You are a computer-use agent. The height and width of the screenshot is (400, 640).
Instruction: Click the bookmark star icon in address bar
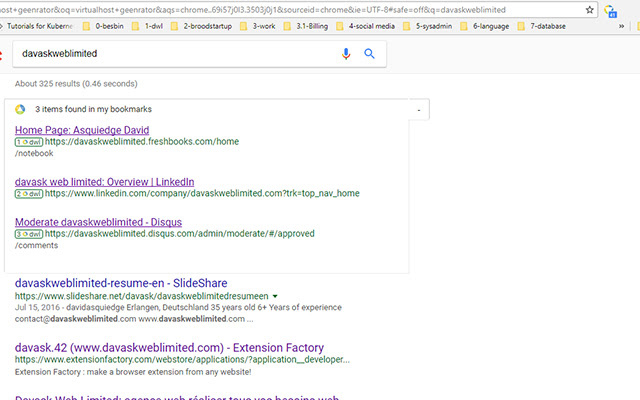pos(589,10)
